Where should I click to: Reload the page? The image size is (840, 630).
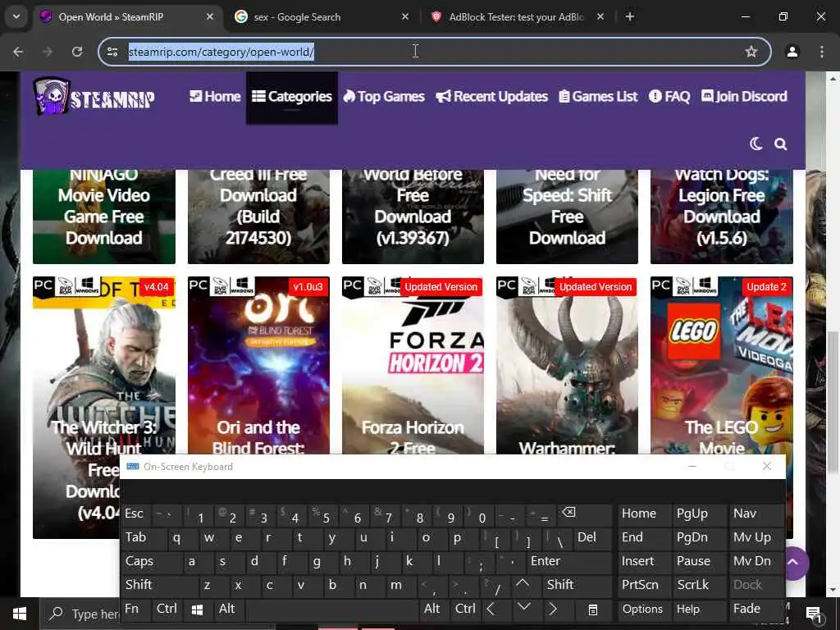[77, 52]
